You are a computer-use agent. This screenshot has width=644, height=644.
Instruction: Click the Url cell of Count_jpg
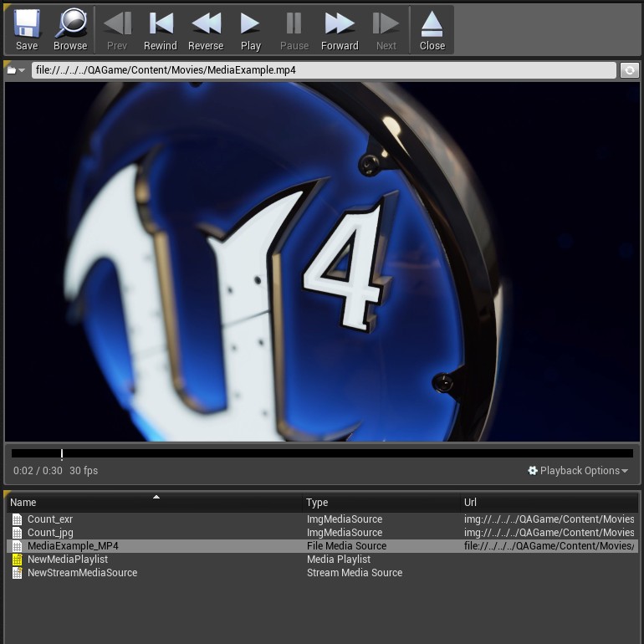[549, 533]
